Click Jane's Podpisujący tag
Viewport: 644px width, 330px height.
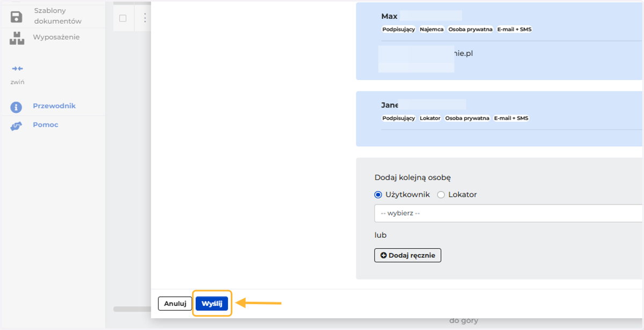[x=399, y=118]
